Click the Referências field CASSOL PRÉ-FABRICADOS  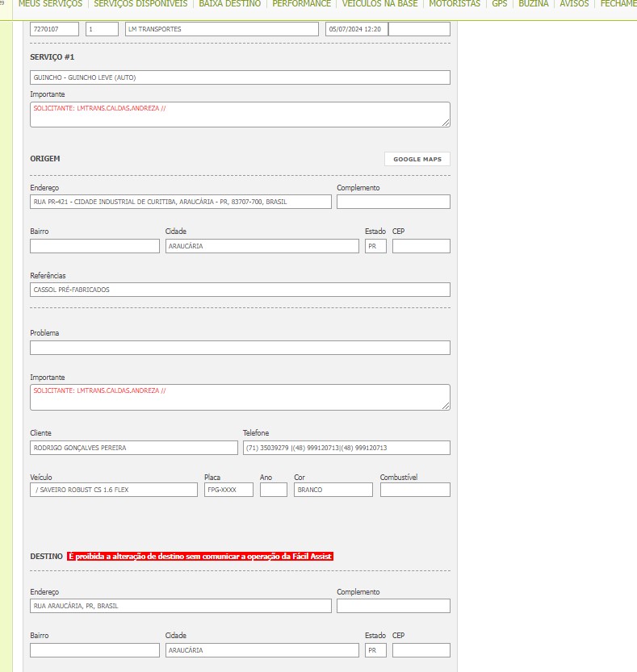241,290
